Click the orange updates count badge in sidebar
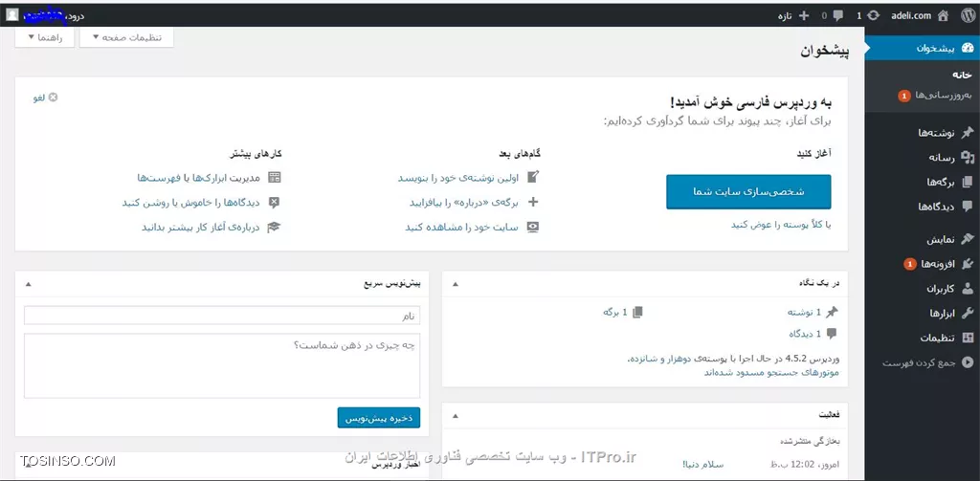The height and width of the screenshot is (481, 980). [903, 97]
